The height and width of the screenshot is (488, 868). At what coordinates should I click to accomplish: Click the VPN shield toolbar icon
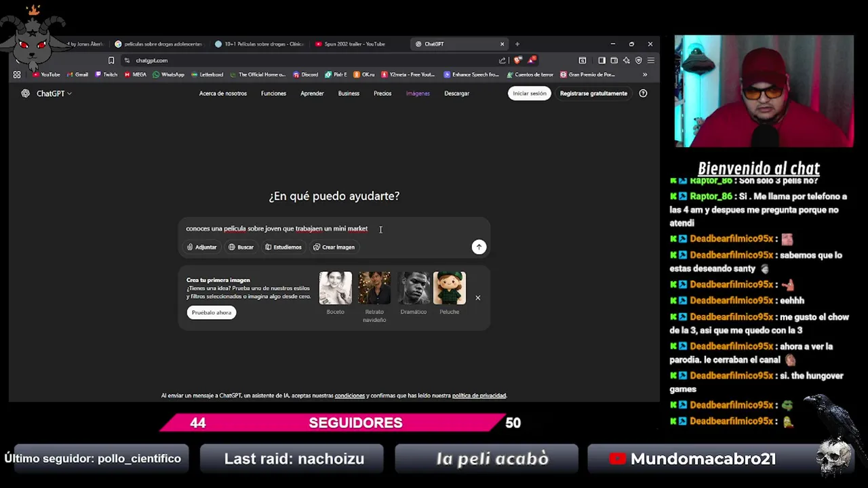click(x=638, y=60)
